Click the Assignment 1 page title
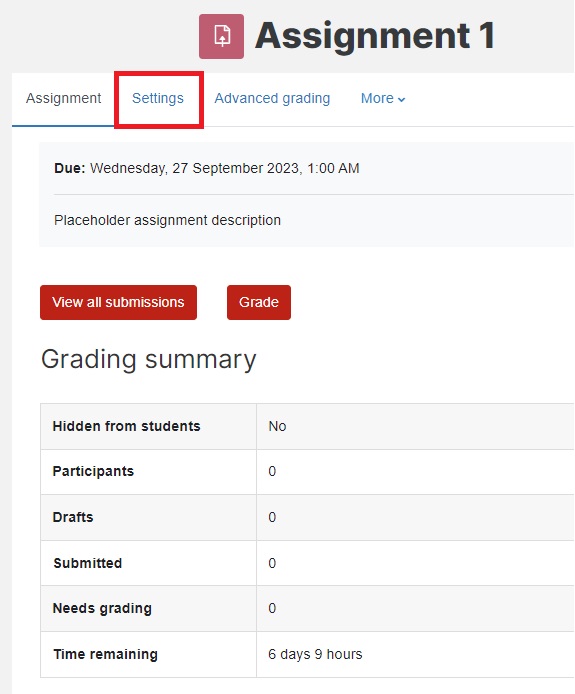Screen dimensions: 575x694 (x=374, y=36)
